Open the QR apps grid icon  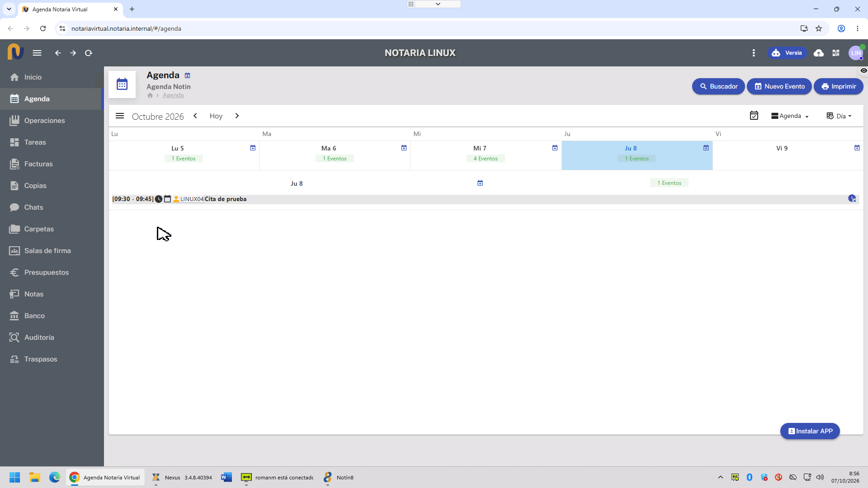click(x=836, y=53)
